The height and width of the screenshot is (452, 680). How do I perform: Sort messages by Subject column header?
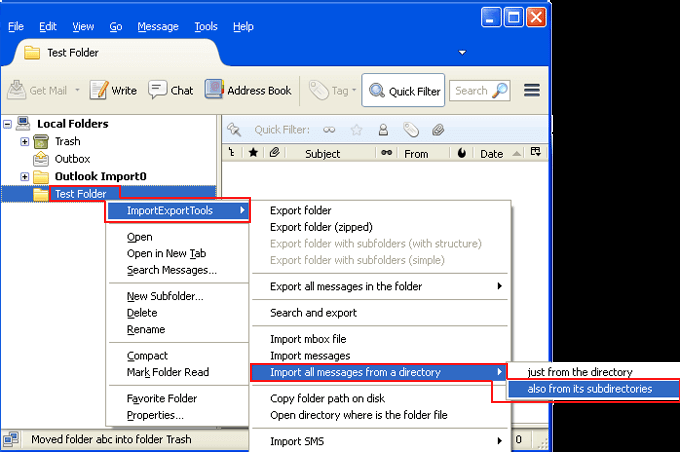322,154
